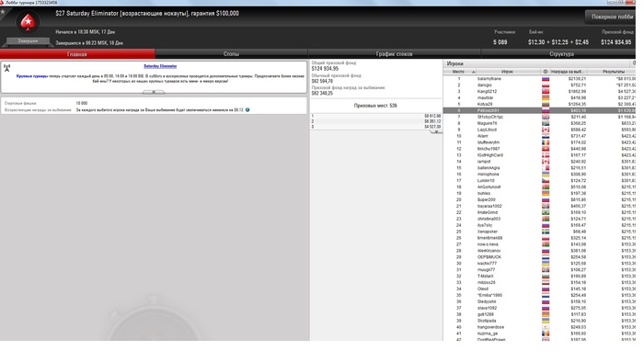The image size is (644, 362).
Task: Sort by the Награда за выб... column header
Action: click(568, 72)
